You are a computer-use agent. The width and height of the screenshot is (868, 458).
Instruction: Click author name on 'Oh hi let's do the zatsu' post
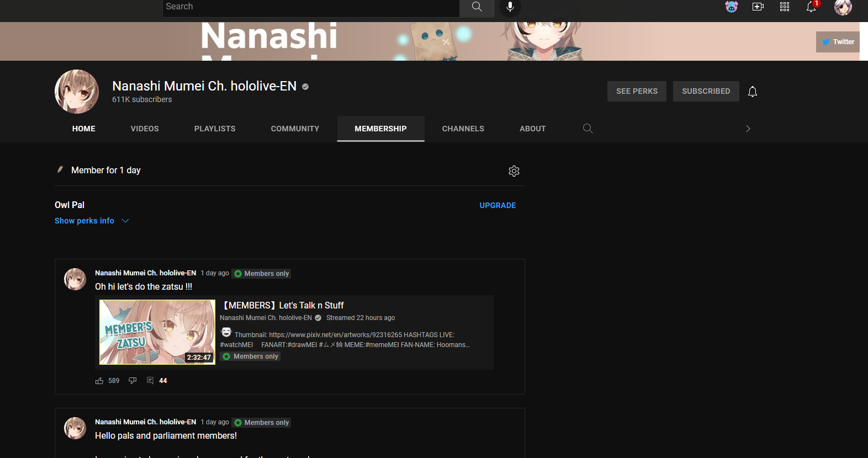point(146,273)
